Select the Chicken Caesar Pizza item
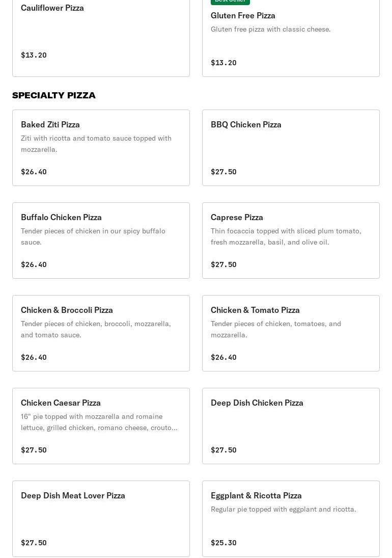392x558 pixels. 101,426
